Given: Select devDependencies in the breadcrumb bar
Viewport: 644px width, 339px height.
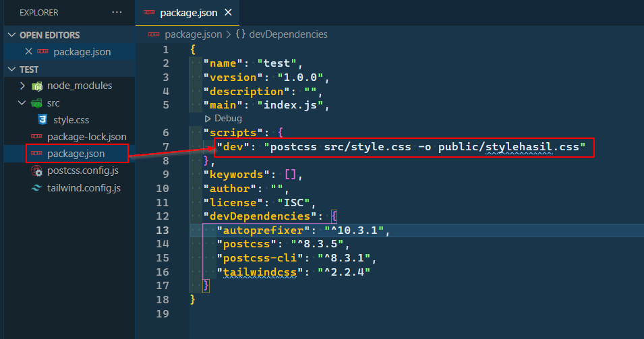Looking at the screenshot, I should [x=288, y=34].
